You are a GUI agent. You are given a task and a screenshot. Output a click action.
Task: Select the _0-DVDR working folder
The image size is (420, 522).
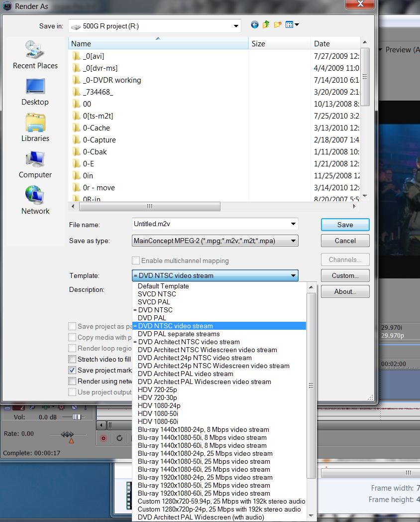(x=112, y=80)
